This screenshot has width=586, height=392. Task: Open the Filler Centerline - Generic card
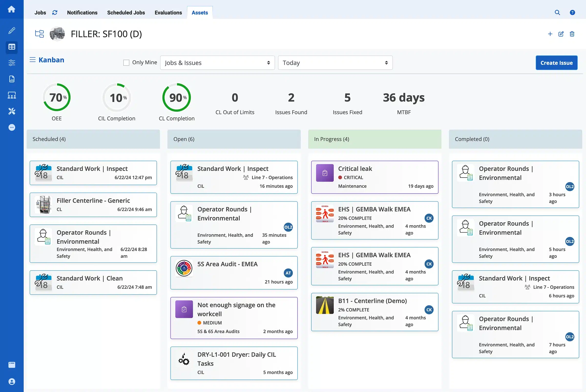(x=93, y=205)
